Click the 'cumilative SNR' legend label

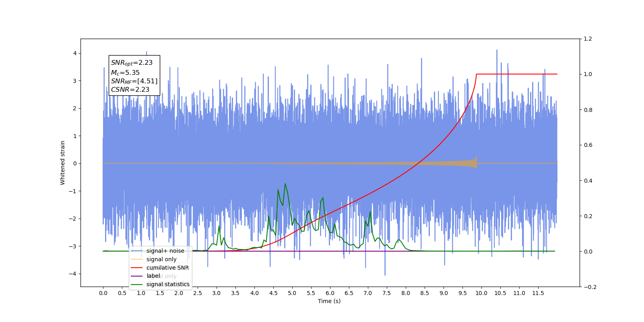point(167,268)
